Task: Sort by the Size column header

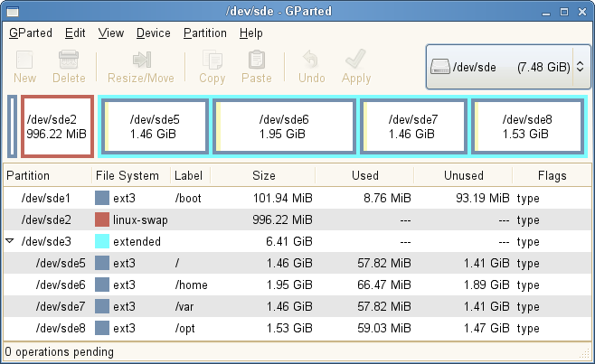Action: point(262,175)
